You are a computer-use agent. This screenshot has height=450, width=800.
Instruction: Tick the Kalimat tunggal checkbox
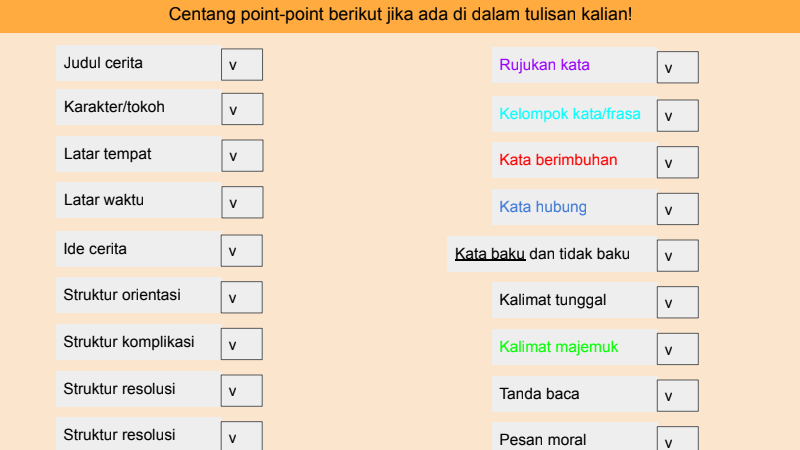677,302
